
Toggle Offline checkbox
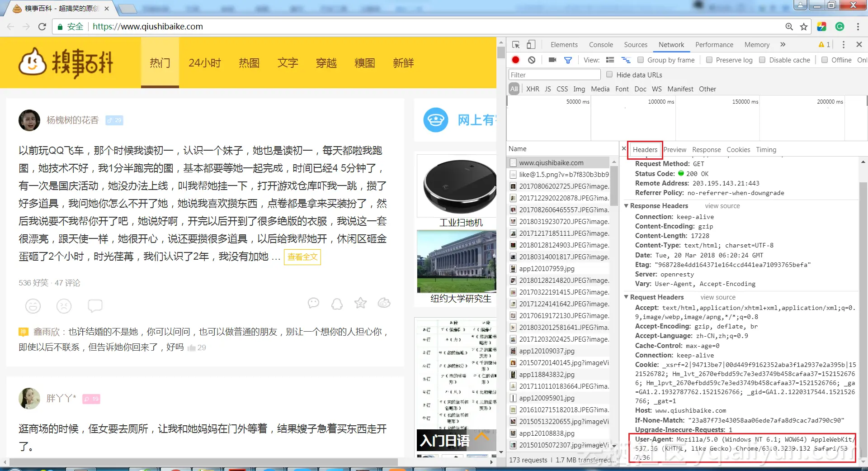pyautogui.click(x=825, y=60)
